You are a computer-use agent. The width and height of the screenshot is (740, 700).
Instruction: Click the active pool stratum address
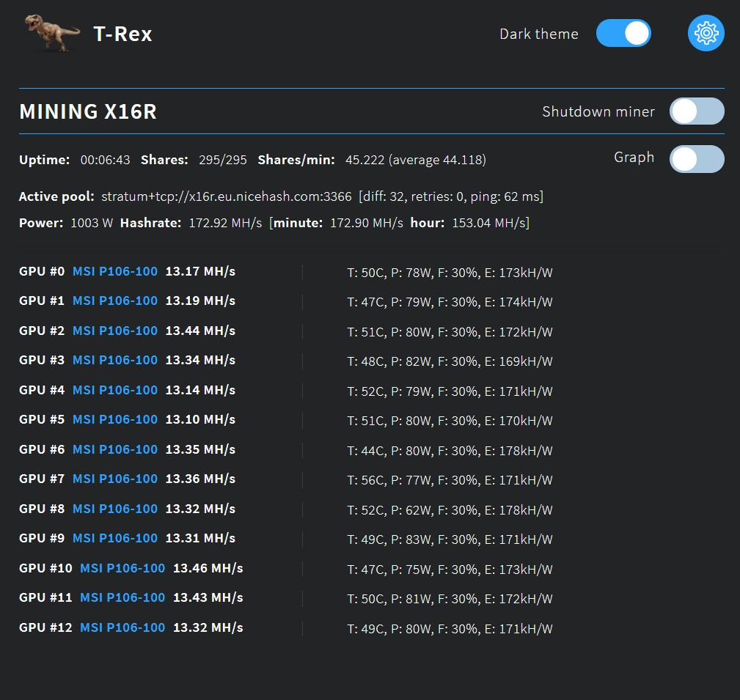(x=227, y=196)
